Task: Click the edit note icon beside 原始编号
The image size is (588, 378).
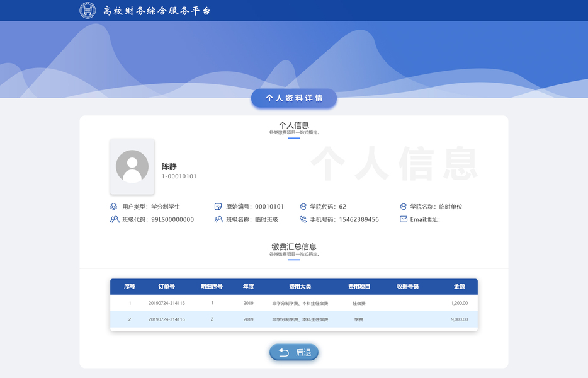Action: [x=218, y=207]
